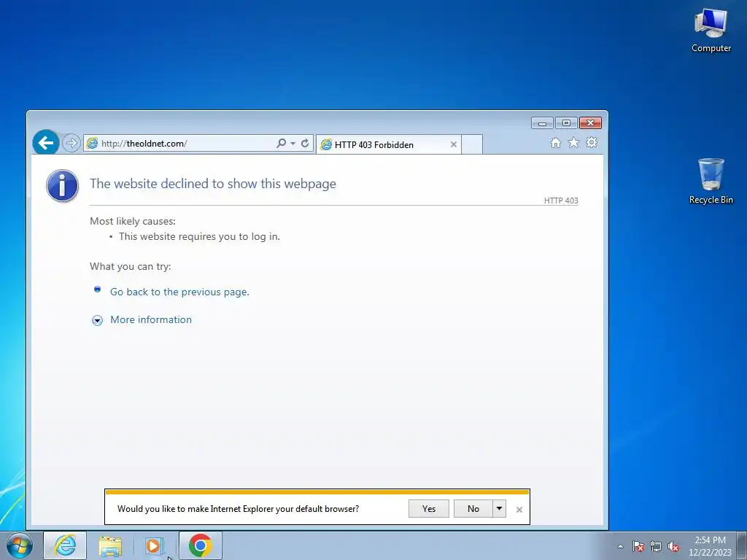Go to the home page icon
747x560 pixels.
(555, 143)
